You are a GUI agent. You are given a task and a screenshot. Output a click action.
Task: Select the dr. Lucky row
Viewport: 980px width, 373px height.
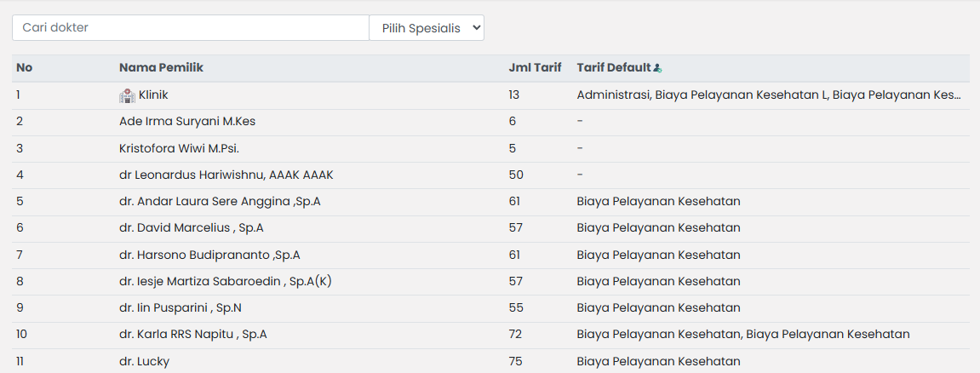coord(144,360)
